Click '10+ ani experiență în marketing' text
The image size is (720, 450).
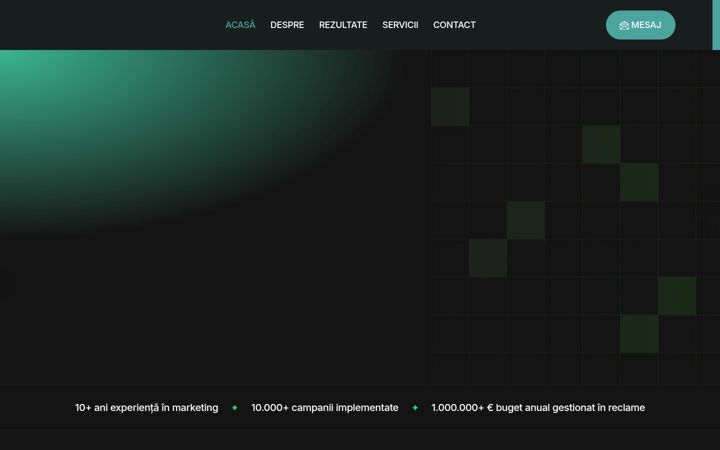(146, 408)
